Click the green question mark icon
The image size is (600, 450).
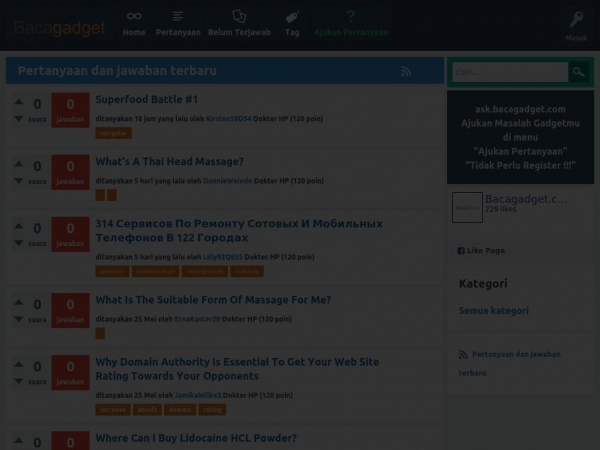coord(351,16)
